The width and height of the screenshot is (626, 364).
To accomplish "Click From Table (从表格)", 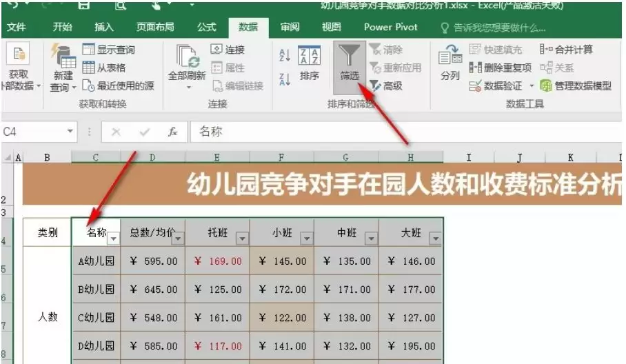I will pos(104,68).
